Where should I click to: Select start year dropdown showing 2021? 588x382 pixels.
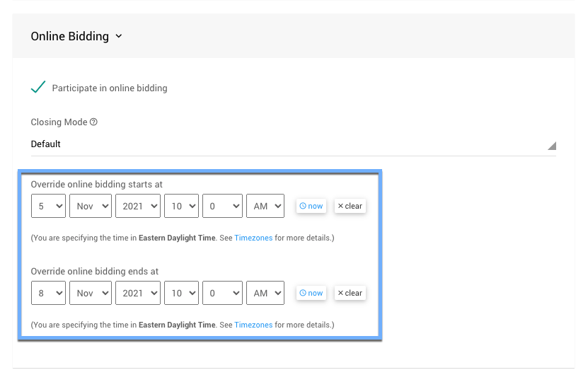point(138,206)
